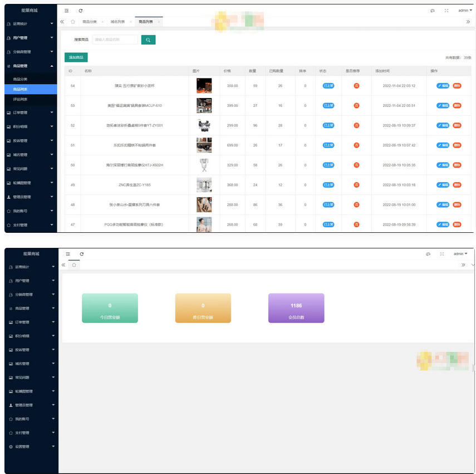Click refresh icon in dashboard window header

[82, 254]
